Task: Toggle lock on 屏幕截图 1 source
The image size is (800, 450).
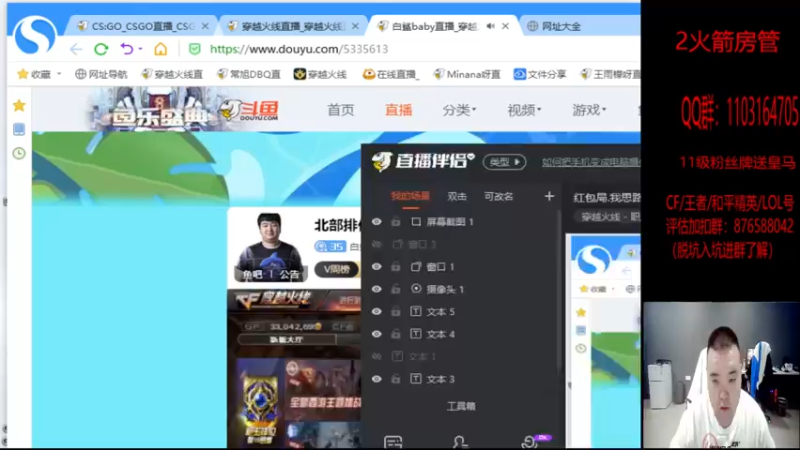Action: tap(395, 221)
